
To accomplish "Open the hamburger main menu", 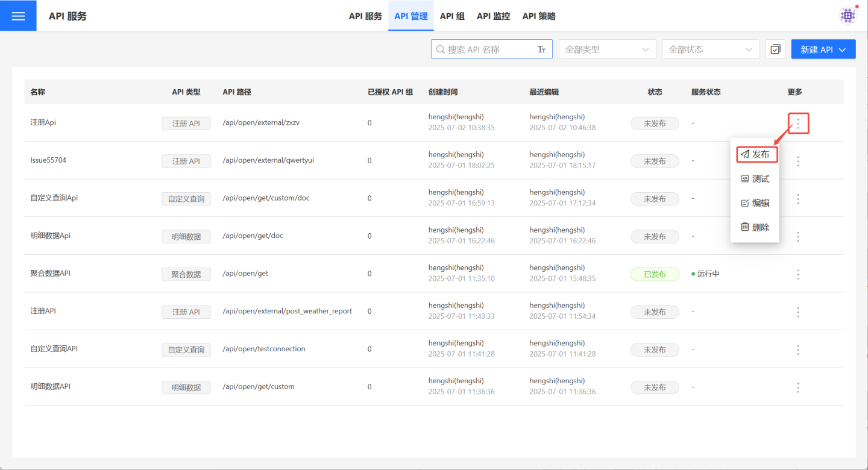I will (18, 16).
